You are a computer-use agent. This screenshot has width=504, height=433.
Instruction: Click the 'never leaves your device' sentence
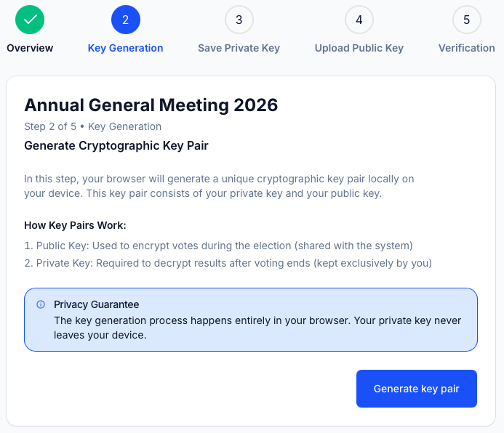258,328
